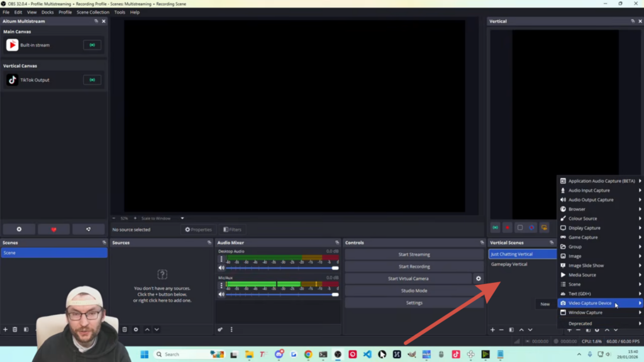The width and height of the screenshot is (644, 362).
Task: Click the Filters button under preview
Action: coord(233,230)
